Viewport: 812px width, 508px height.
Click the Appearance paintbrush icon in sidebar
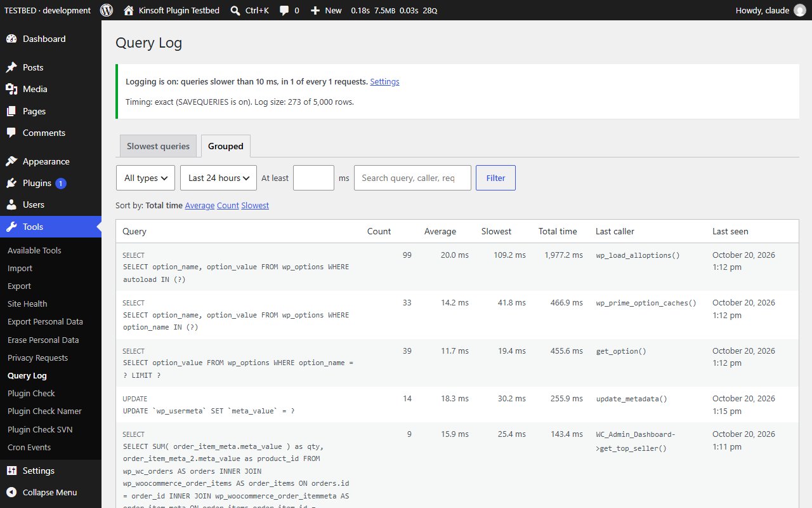tap(11, 161)
